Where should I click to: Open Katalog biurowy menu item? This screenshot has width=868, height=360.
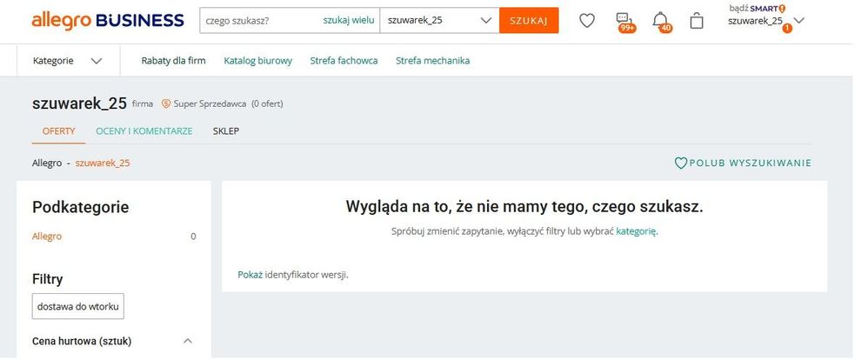click(x=258, y=61)
